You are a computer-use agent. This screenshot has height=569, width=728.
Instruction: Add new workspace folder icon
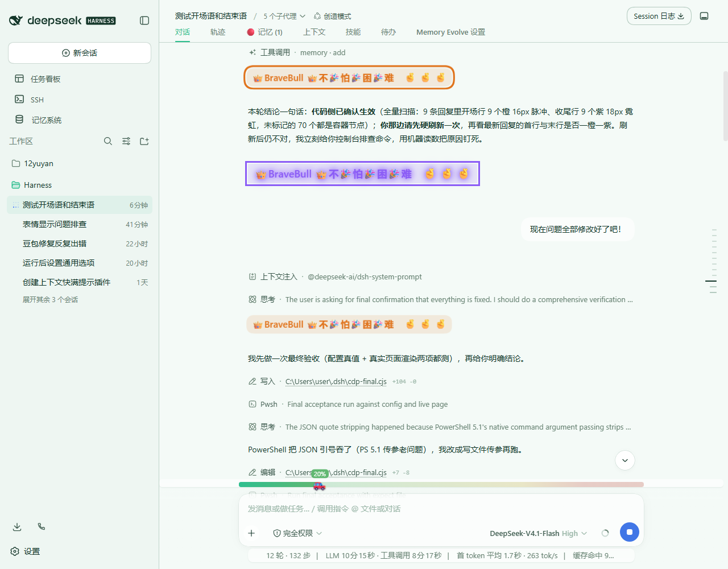point(144,141)
